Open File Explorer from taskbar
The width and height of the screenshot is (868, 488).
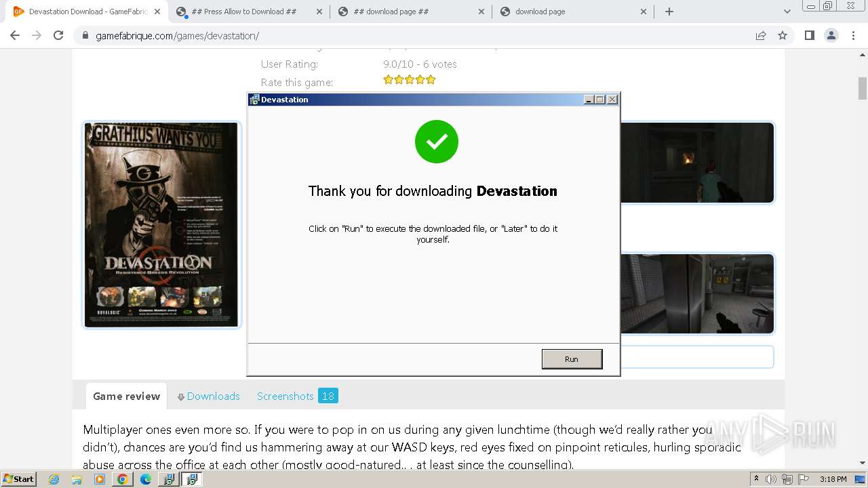(77, 479)
